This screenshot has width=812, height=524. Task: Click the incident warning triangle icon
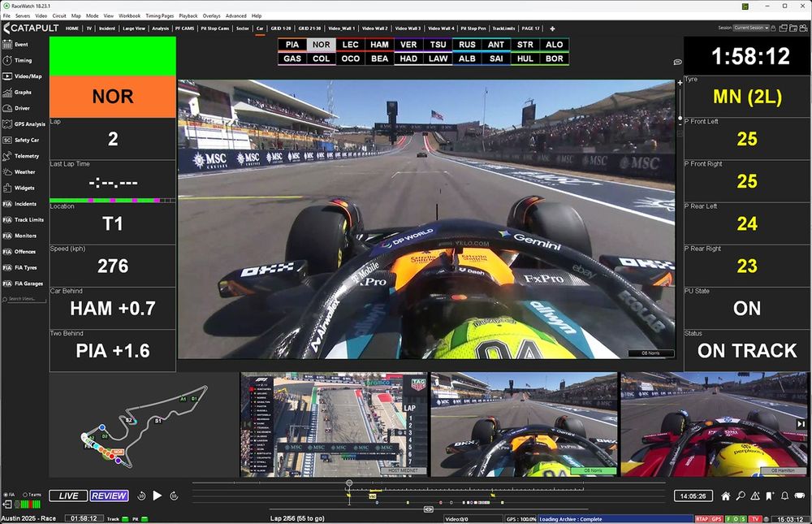pyautogui.click(x=755, y=496)
